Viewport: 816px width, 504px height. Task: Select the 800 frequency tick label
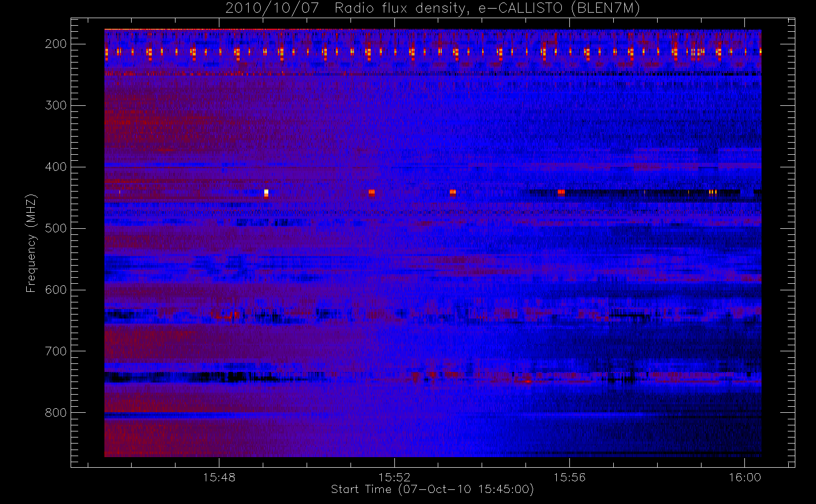56,413
